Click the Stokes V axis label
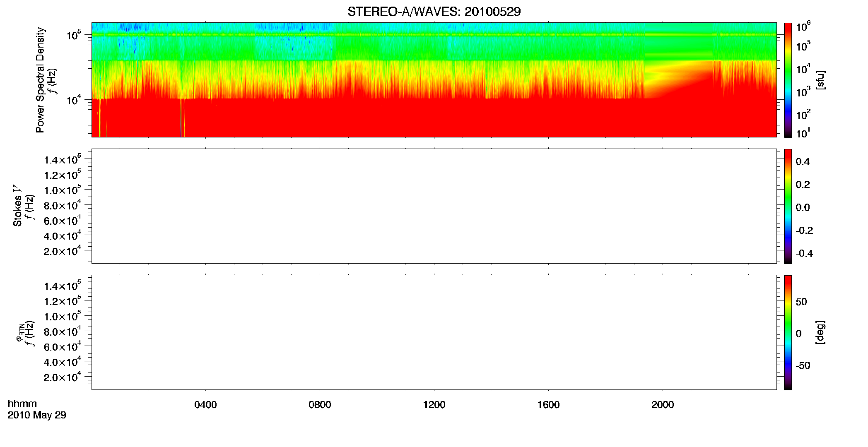Screen dimensions: 868x447 pyautogui.click(x=17, y=206)
